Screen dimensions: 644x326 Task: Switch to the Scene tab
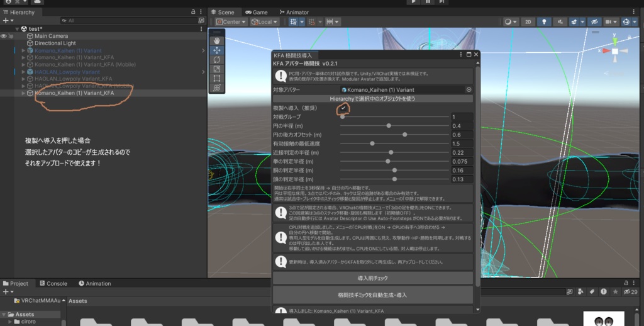223,12
